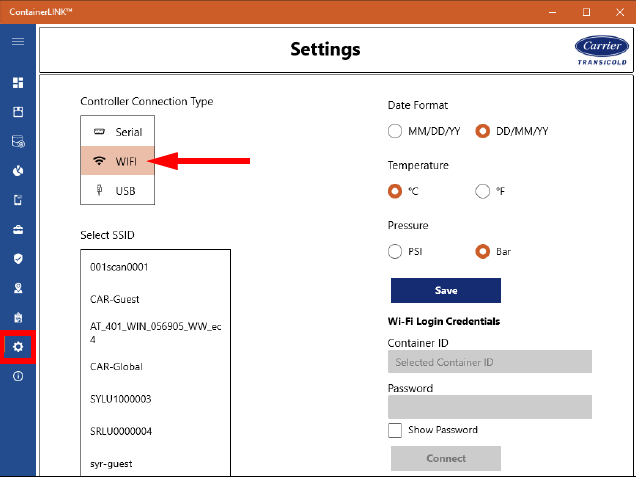Image resolution: width=636 pixels, height=477 pixels.
Task: Select Bar pressure unit
Action: tap(483, 251)
